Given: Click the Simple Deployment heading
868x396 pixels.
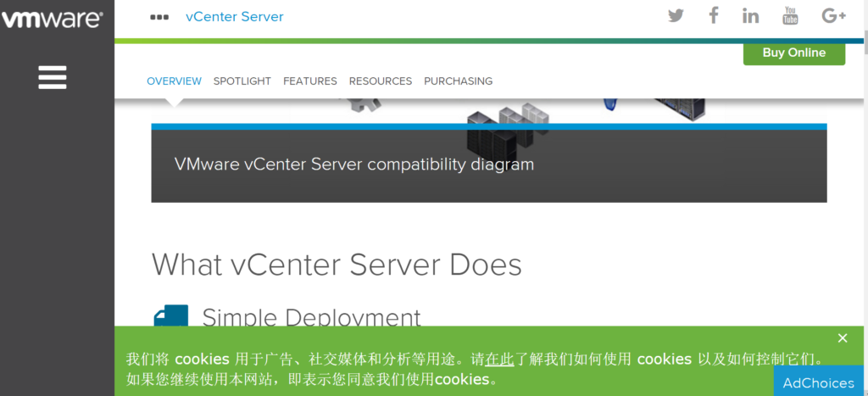Looking at the screenshot, I should point(311,317).
